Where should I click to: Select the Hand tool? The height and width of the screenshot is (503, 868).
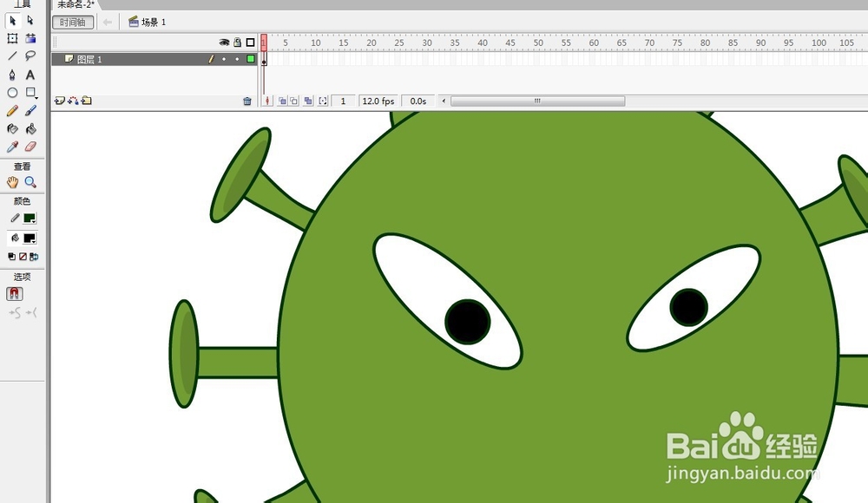13,182
